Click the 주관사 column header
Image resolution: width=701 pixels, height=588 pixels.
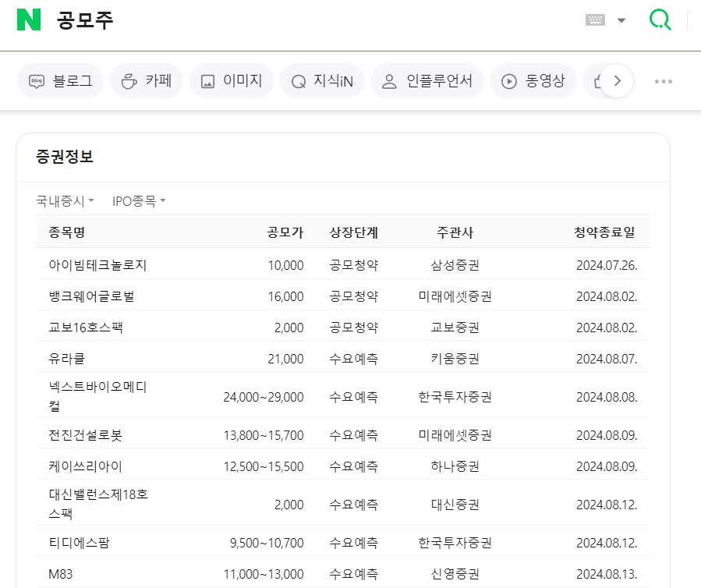tap(455, 232)
